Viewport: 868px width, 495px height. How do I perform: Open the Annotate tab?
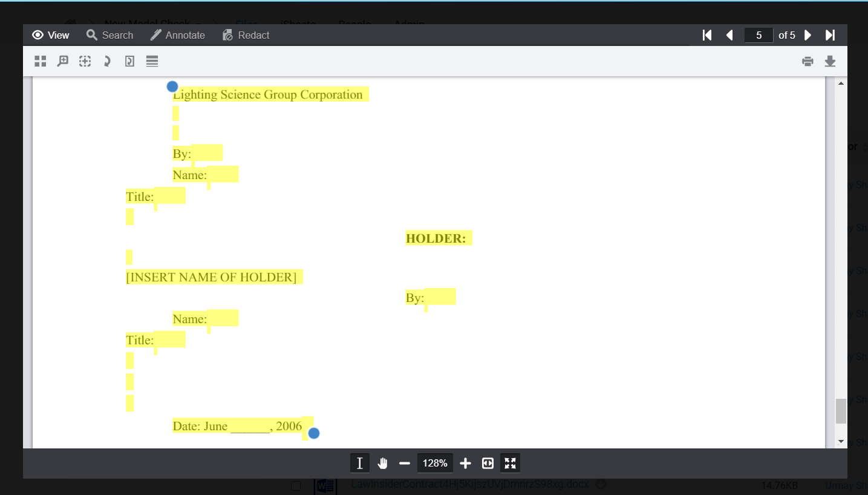(178, 35)
